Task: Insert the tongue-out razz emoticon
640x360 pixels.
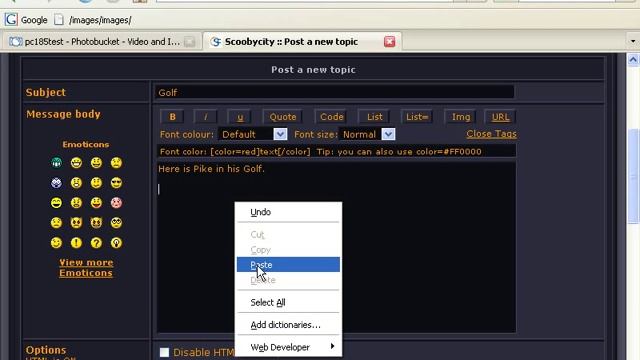Action: [96, 202]
